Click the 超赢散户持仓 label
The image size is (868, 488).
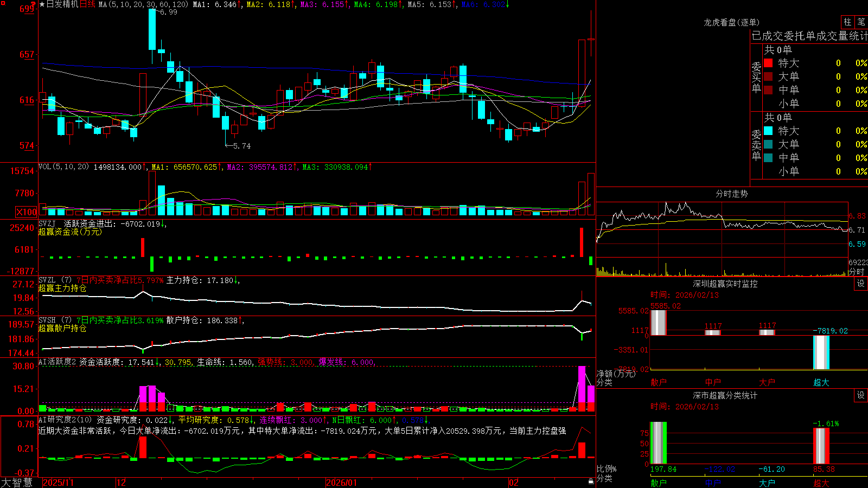62,328
